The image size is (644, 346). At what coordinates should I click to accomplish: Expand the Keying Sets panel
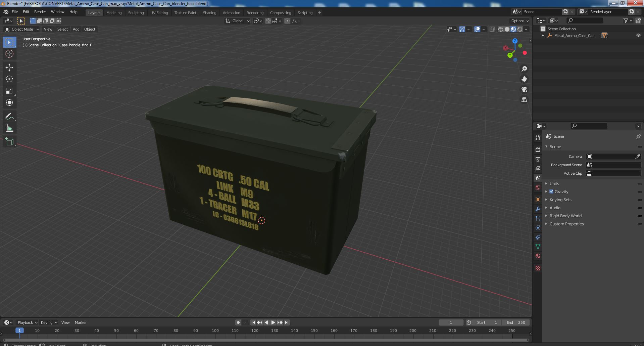tap(560, 200)
